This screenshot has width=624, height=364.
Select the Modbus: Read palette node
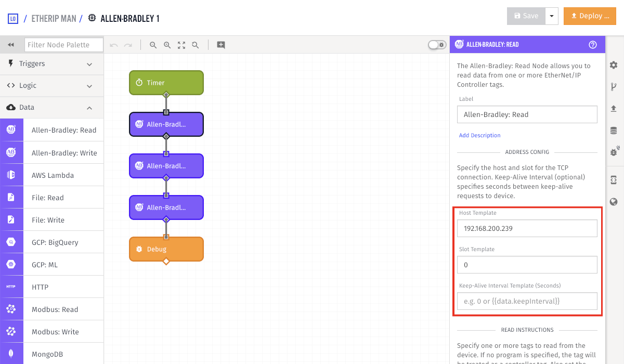pos(52,309)
